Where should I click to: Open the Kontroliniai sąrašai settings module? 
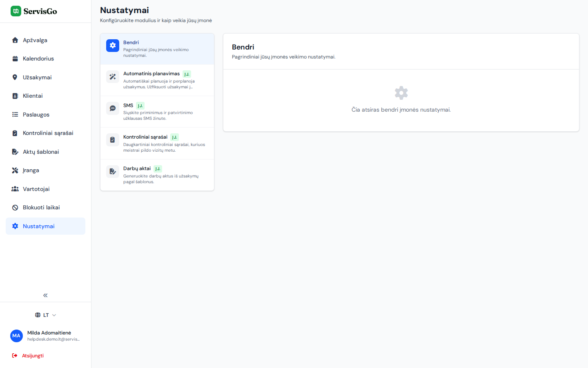(157, 144)
